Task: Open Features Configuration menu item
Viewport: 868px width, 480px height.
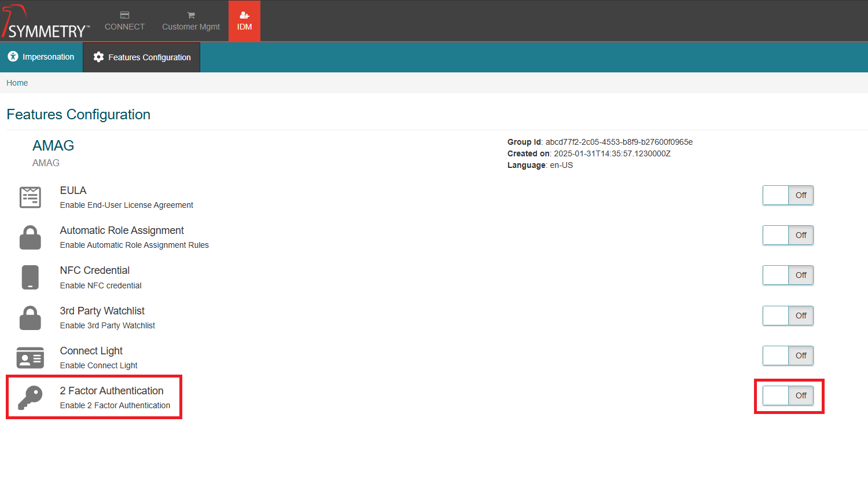Action: click(x=142, y=57)
